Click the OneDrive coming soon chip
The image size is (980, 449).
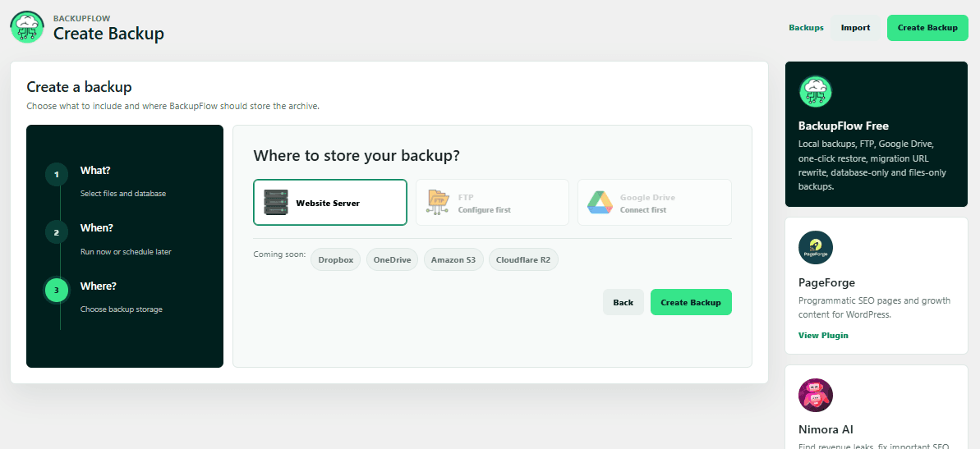[392, 259]
